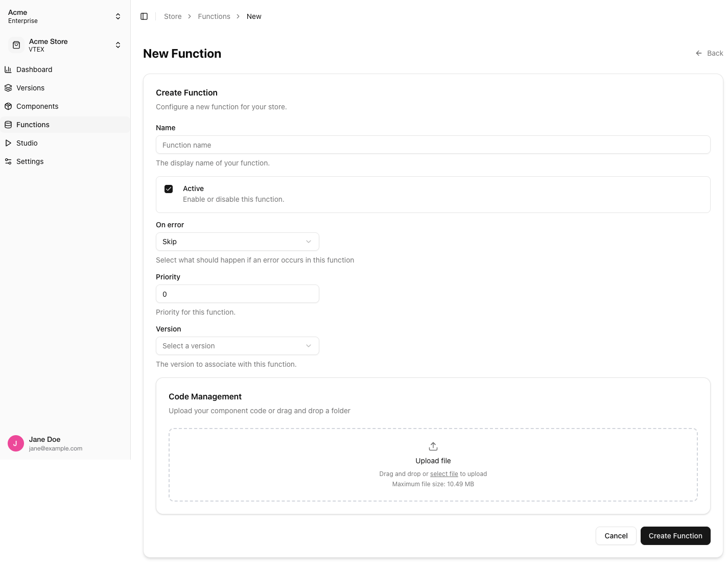This screenshot has height=570, width=728.
Task: Click the Function name input field
Action: click(433, 145)
